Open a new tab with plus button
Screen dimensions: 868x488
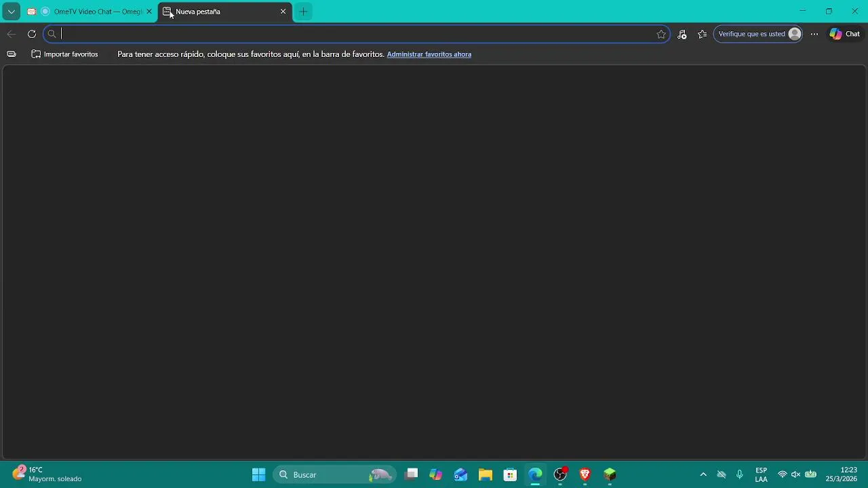pos(303,12)
